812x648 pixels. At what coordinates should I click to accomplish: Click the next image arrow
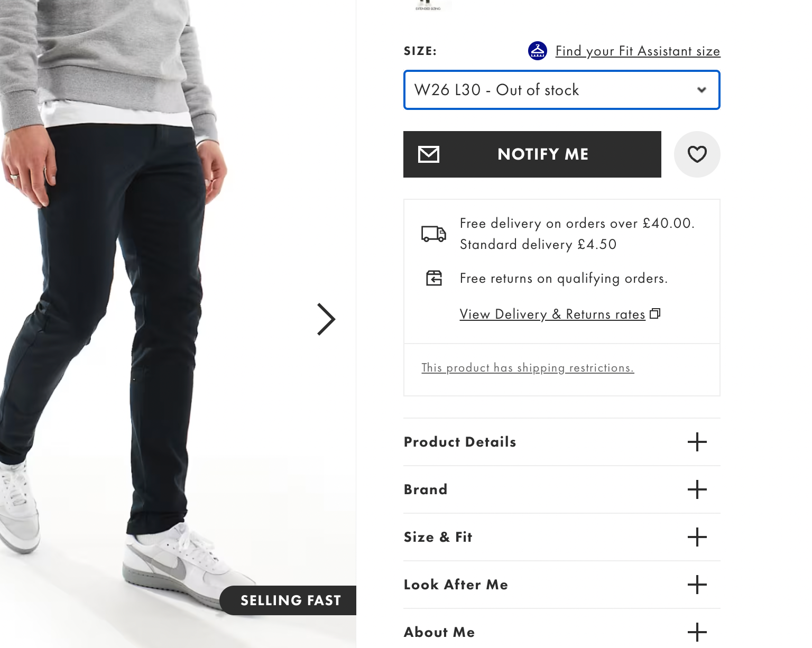point(326,319)
